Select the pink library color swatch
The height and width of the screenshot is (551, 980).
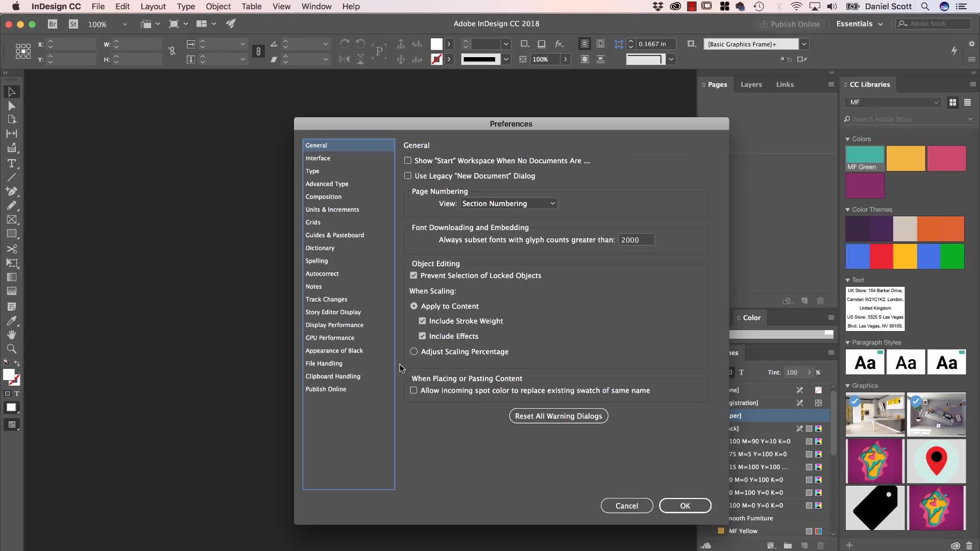(946, 159)
